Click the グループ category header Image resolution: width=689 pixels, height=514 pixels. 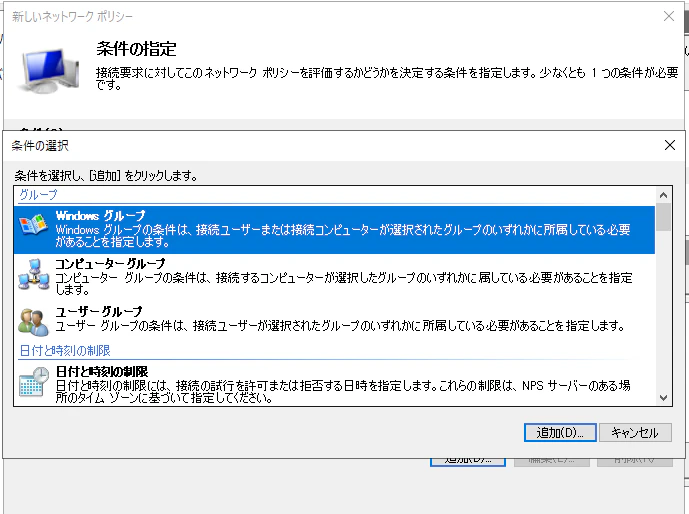(x=38, y=195)
